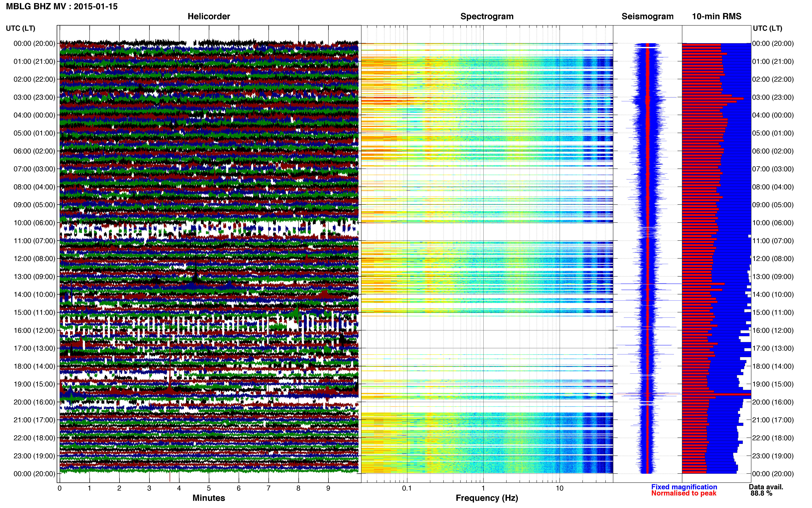Click right time label '11:00 (07:00)'
The width and height of the screenshot is (812, 508).
(773, 241)
